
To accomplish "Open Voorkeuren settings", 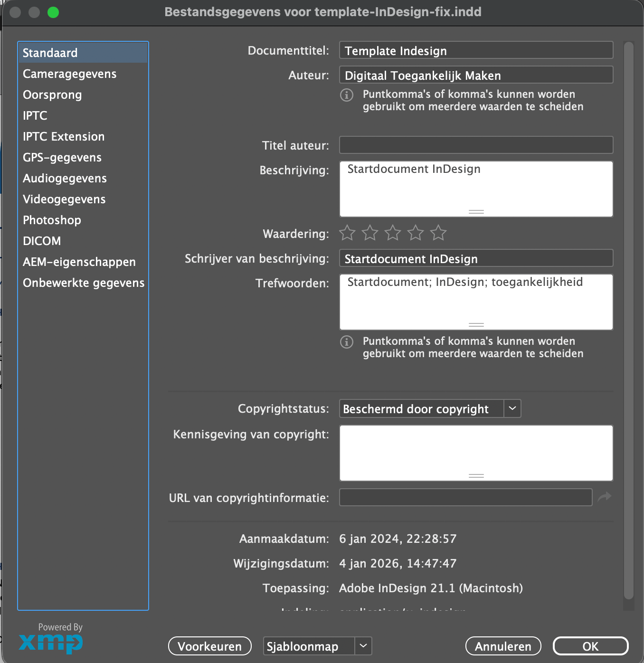I will click(x=209, y=646).
